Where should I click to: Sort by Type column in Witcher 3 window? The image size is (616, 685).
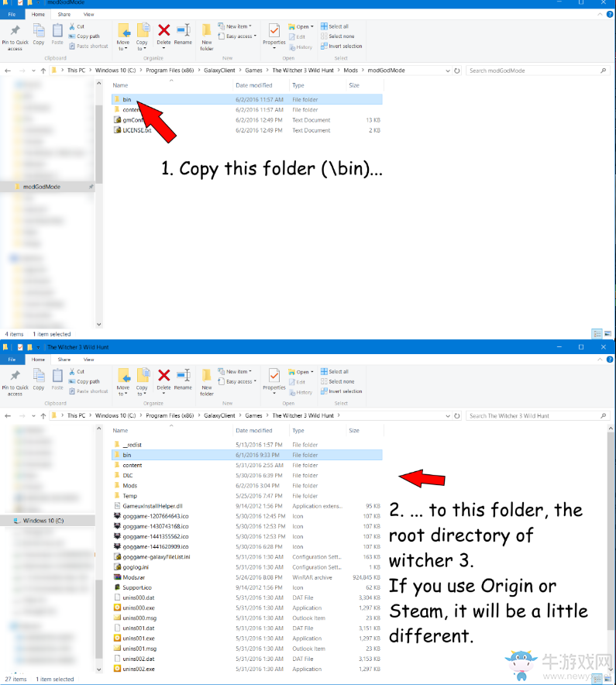[298, 431]
